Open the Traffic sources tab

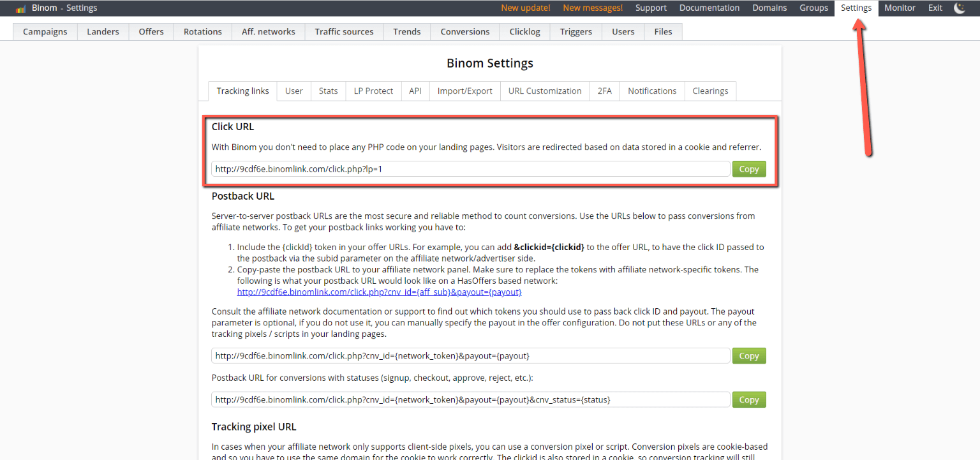coord(345,32)
